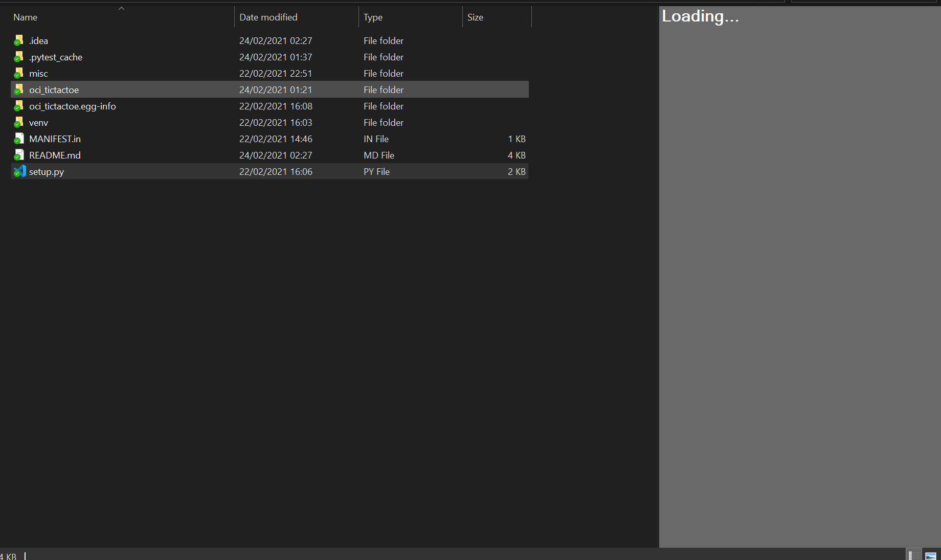This screenshot has height=560, width=941.
Task: Click date 24/02/2021 02:27 of .idea
Action: pyautogui.click(x=276, y=40)
